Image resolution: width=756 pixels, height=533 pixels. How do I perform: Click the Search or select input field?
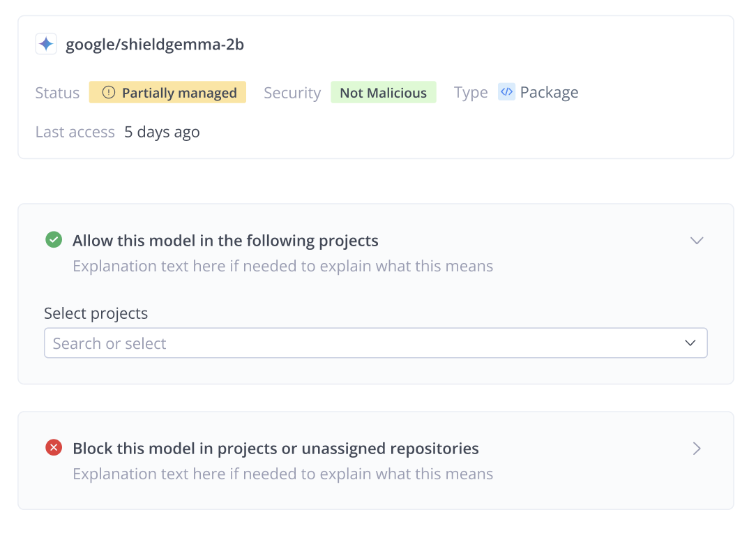(279, 343)
